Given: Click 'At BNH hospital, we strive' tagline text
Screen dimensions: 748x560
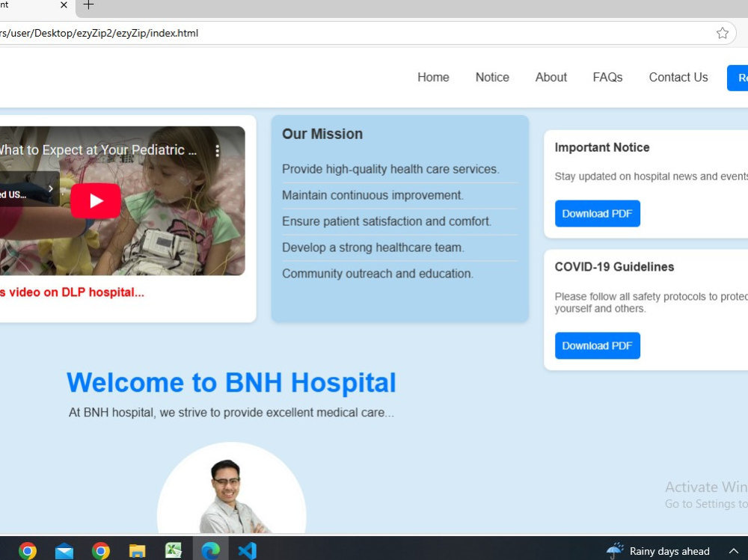Looking at the screenshot, I should click(x=231, y=413).
